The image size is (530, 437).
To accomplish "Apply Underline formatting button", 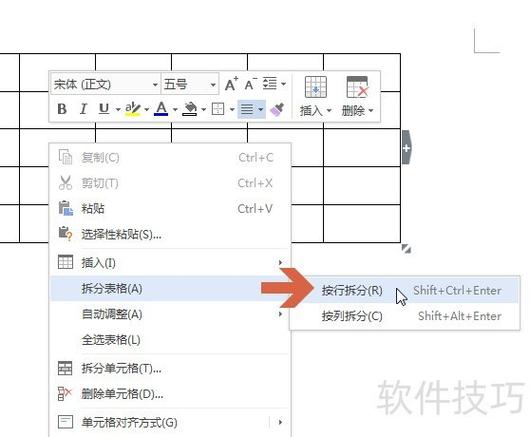I will tap(104, 109).
